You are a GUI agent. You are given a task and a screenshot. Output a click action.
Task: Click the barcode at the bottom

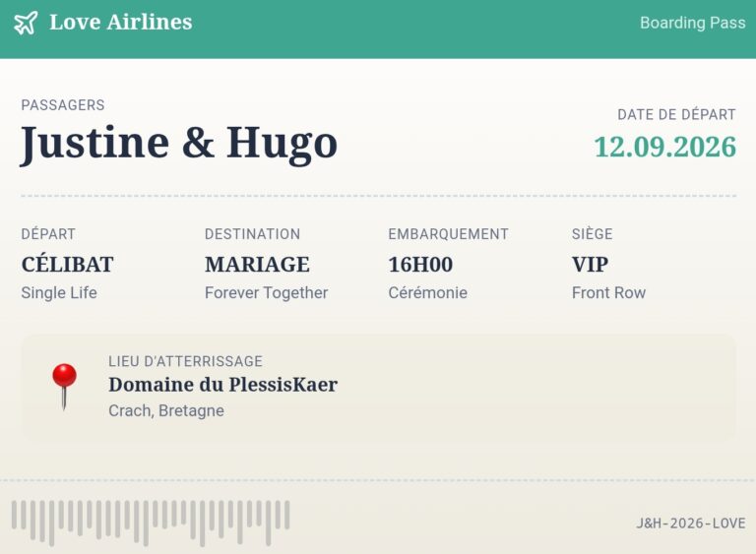pos(151,522)
